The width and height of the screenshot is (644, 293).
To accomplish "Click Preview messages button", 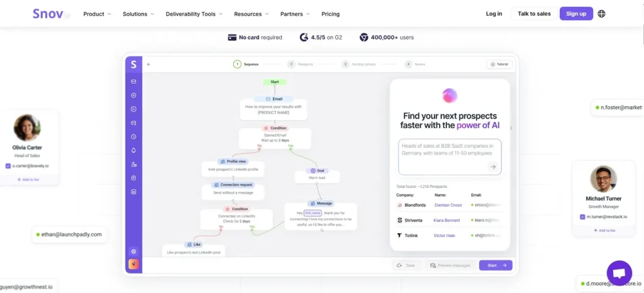I will coord(450,265).
